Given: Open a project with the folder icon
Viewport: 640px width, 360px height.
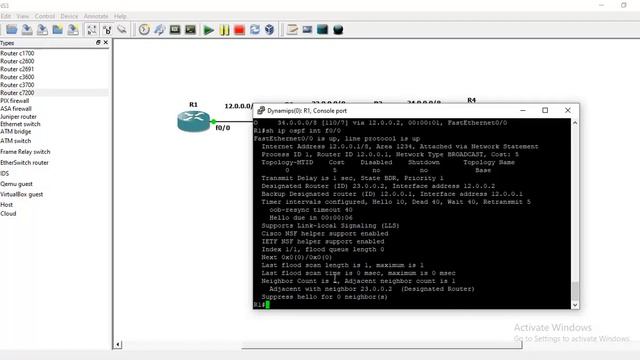Looking at the screenshot, I should tap(11, 29).
